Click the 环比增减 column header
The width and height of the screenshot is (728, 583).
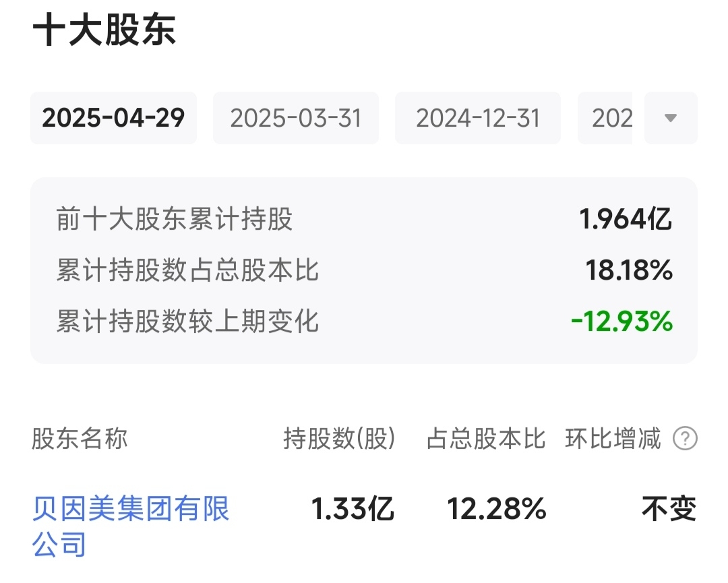(613, 438)
